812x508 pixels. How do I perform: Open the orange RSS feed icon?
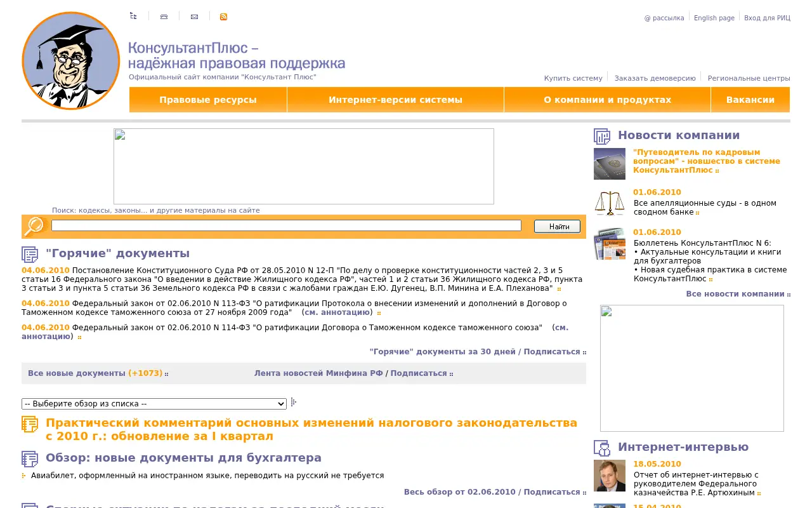[x=223, y=17]
